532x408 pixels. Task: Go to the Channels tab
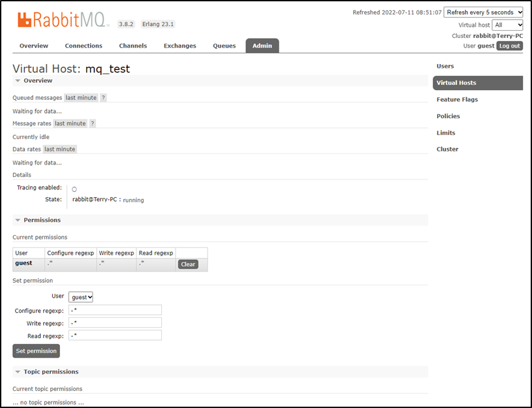coord(133,46)
